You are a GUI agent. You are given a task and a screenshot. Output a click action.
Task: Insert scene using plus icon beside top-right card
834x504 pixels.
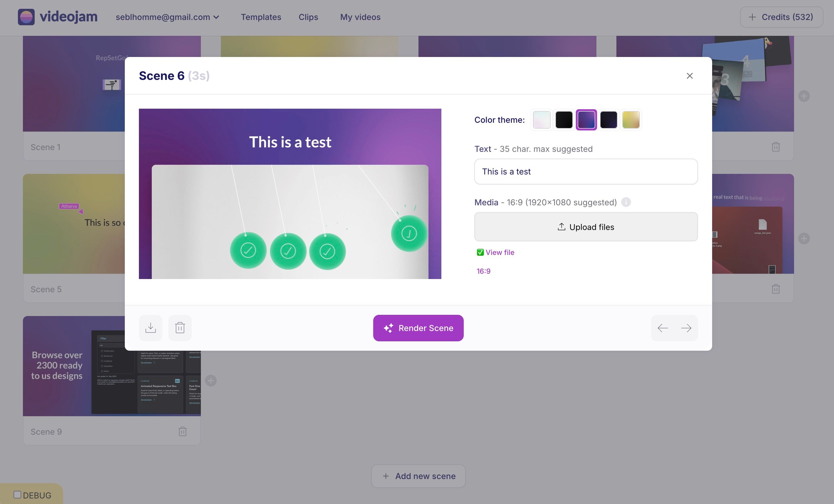click(x=804, y=96)
